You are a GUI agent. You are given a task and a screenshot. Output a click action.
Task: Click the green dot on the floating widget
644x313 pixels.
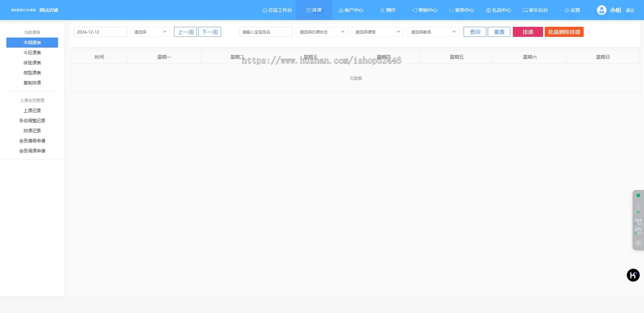[638, 196]
